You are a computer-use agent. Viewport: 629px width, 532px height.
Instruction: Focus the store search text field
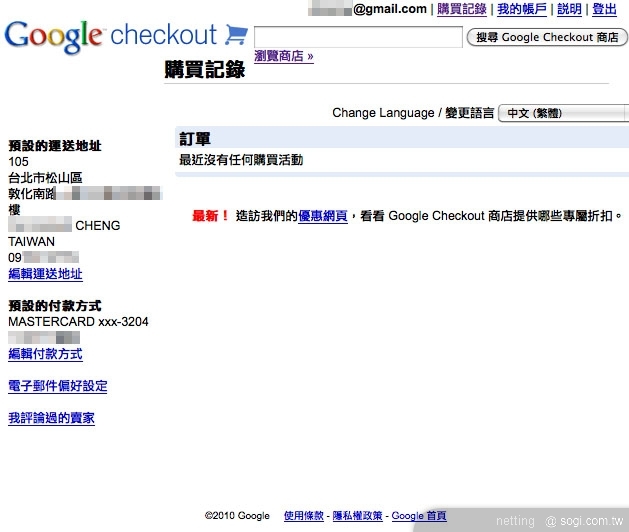357,37
